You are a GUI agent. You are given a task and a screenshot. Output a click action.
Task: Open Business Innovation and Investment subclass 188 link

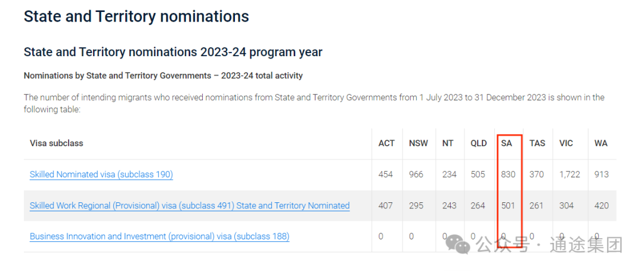click(x=159, y=236)
